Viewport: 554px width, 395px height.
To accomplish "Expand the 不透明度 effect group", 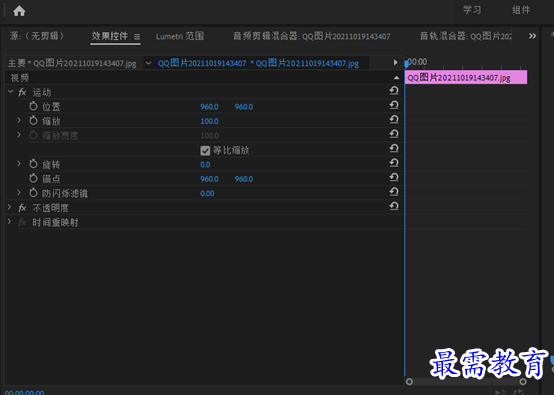I will 10,207.
